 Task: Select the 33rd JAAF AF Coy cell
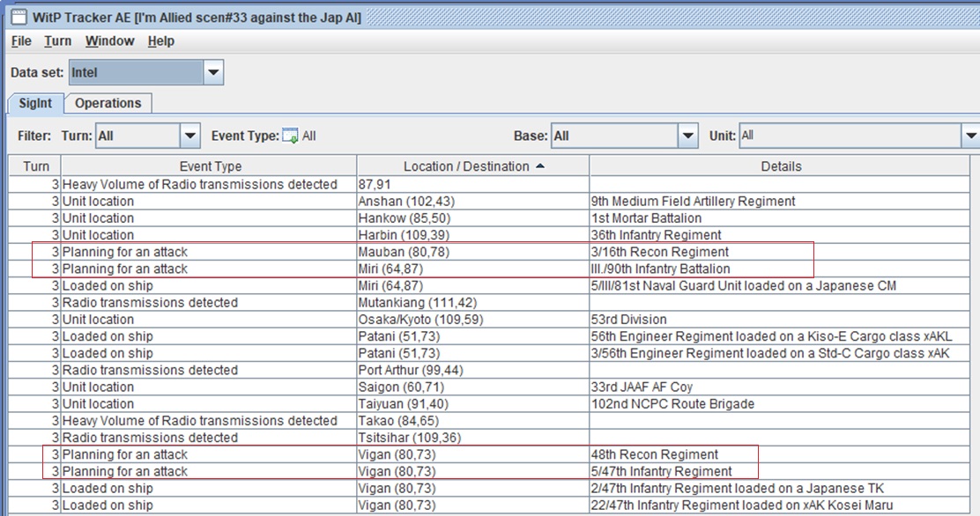[780, 387]
